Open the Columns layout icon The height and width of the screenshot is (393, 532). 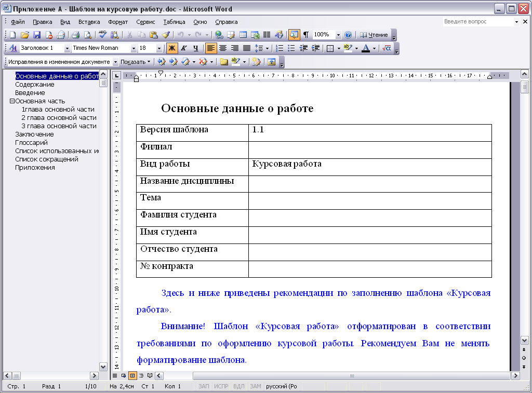pos(267,35)
